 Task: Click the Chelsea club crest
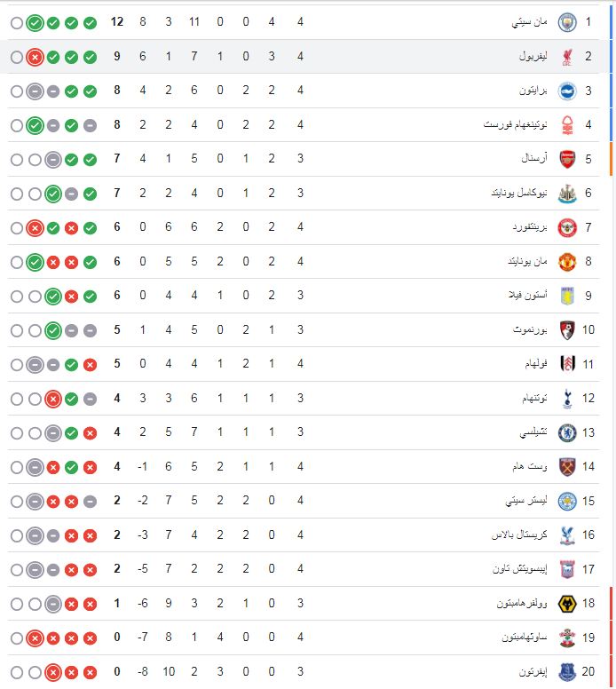(566, 433)
